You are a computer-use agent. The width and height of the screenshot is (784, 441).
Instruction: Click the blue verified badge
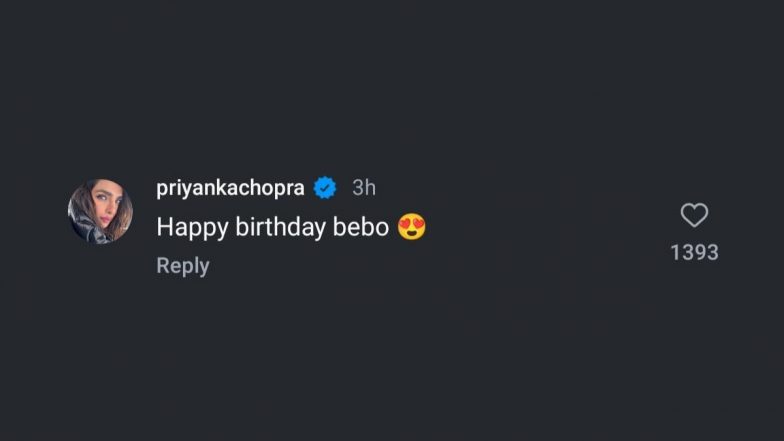(x=325, y=187)
